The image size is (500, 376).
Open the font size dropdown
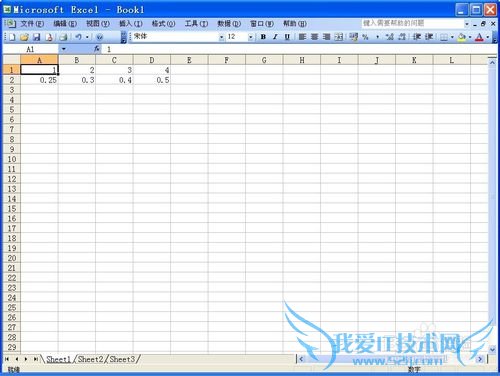(x=250, y=37)
